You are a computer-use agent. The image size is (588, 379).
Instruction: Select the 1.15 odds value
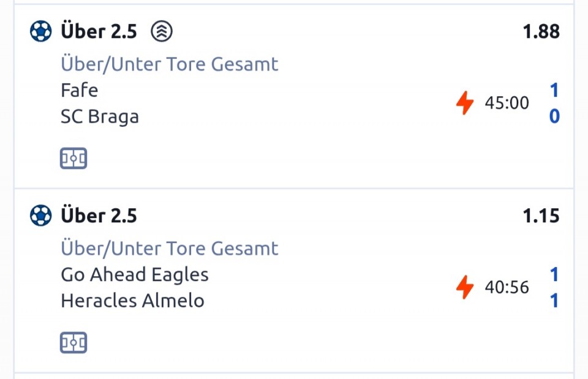(x=541, y=216)
